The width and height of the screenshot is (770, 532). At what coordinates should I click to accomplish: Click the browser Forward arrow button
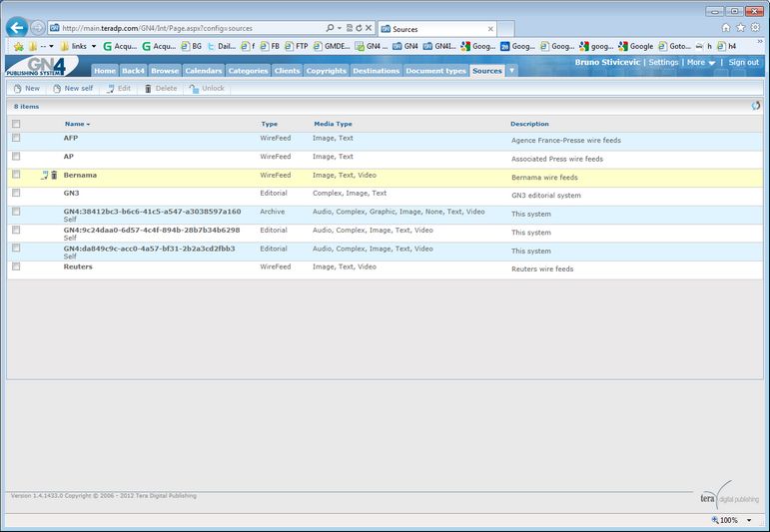(37, 28)
